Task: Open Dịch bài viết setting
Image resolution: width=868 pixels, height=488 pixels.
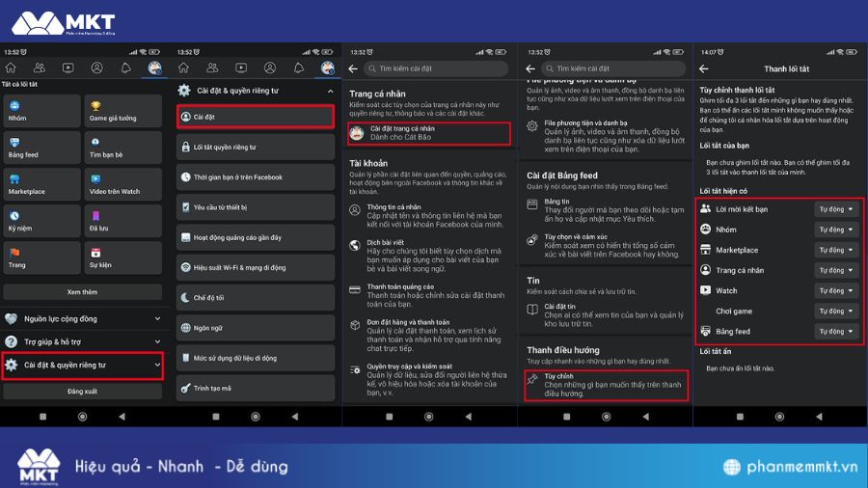Action: tap(429, 256)
